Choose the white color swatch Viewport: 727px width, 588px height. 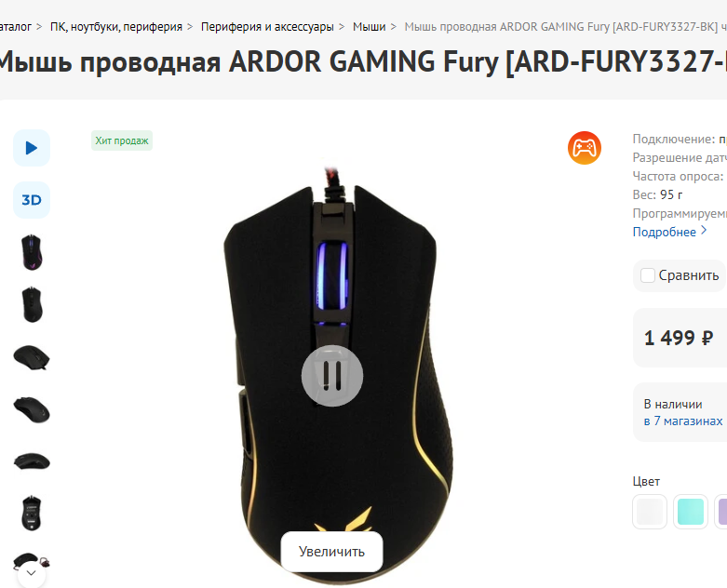point(650,512)
